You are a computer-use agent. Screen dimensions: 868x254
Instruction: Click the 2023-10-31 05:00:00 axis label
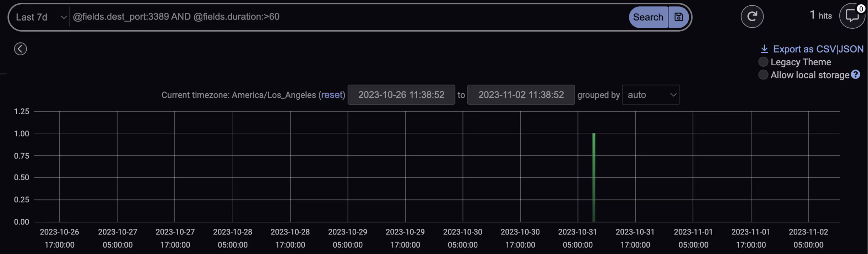[577, 238]
